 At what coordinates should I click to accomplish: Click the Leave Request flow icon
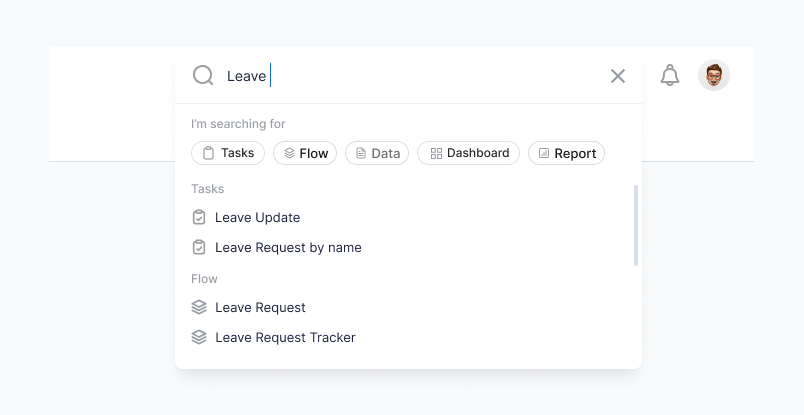[x=199, y=307]
